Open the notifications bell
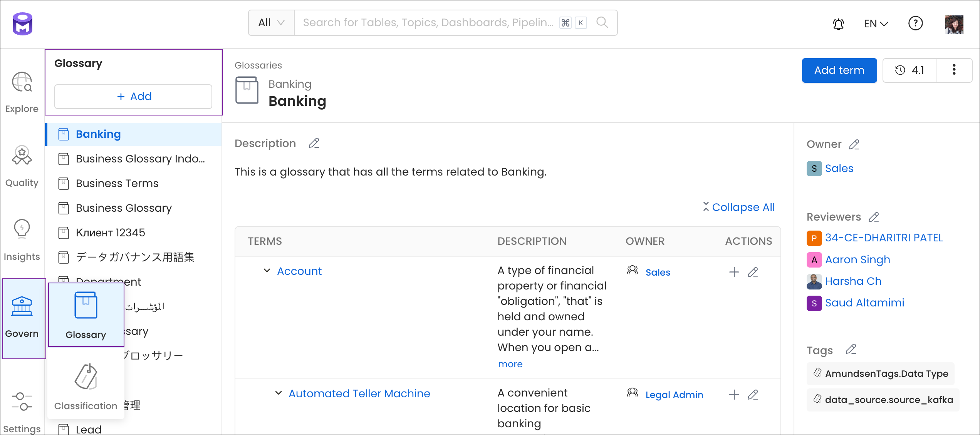 point(838,23)
